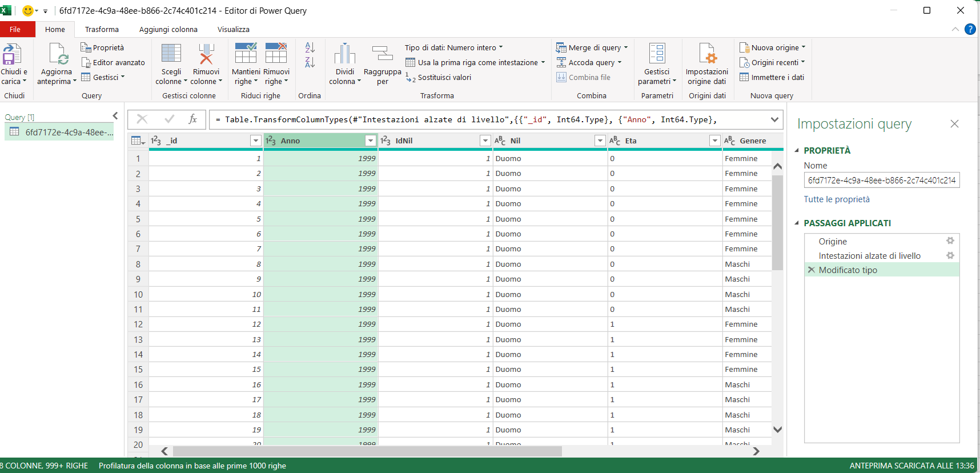Open the Tipo di dati dropdown
Screen dimensions: 980x473
point(453,48)
